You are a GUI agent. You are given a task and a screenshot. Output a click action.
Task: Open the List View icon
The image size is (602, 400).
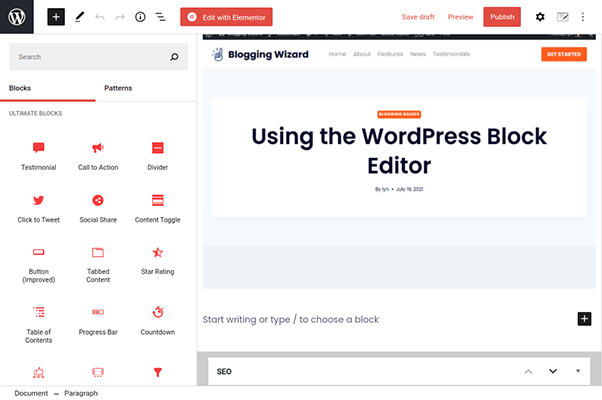click(x=160, y=17)
